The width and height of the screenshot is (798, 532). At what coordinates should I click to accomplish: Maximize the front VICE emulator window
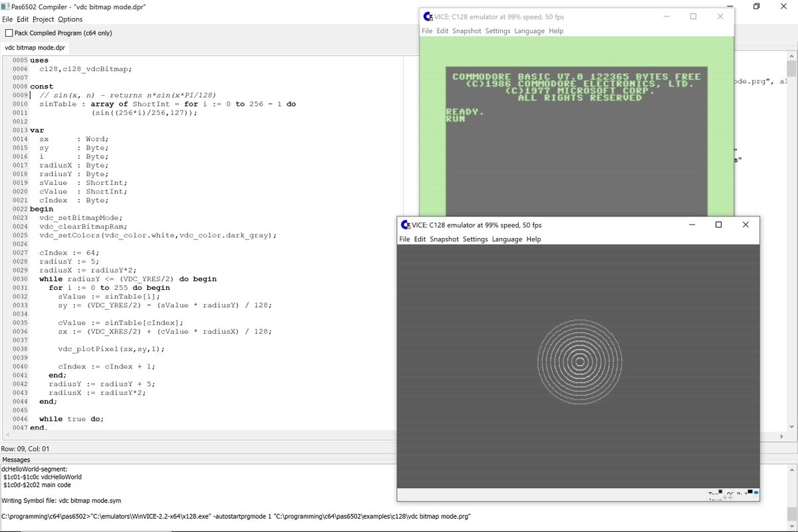[x=718, y=225]
